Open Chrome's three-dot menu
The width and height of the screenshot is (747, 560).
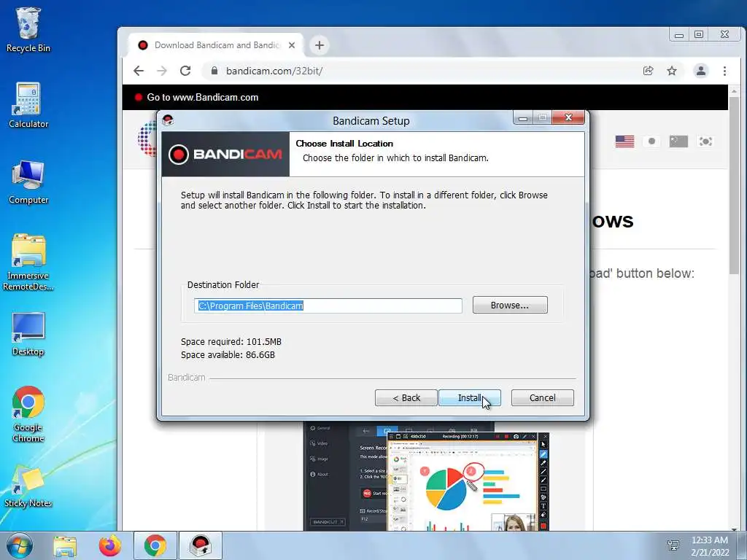click(x=724, y=71)
